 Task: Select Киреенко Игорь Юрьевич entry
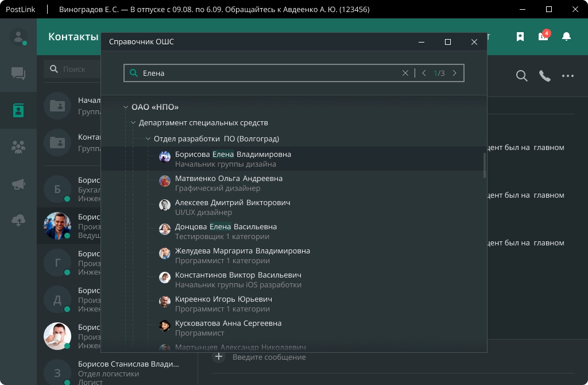pos(293,303)
